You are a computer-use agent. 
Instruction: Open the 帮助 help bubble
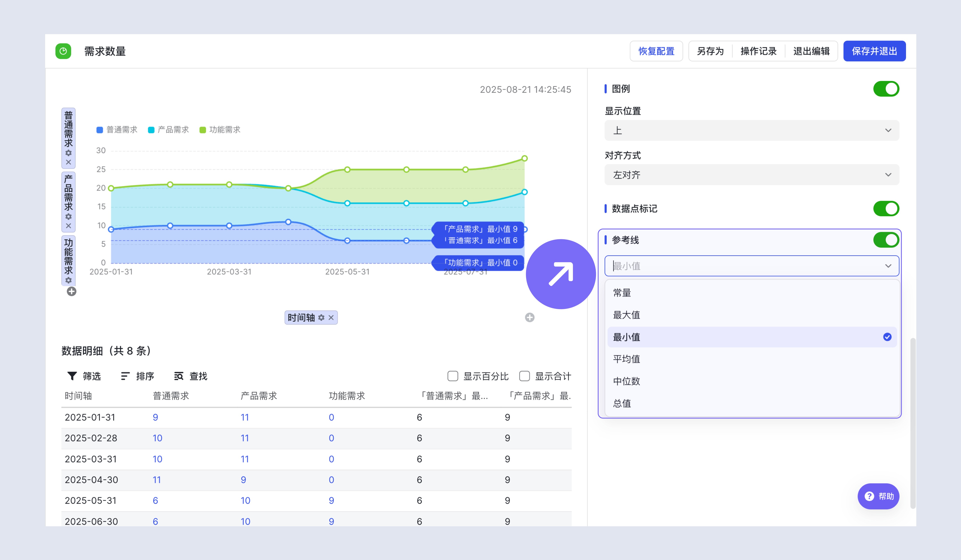coord(878,496)
